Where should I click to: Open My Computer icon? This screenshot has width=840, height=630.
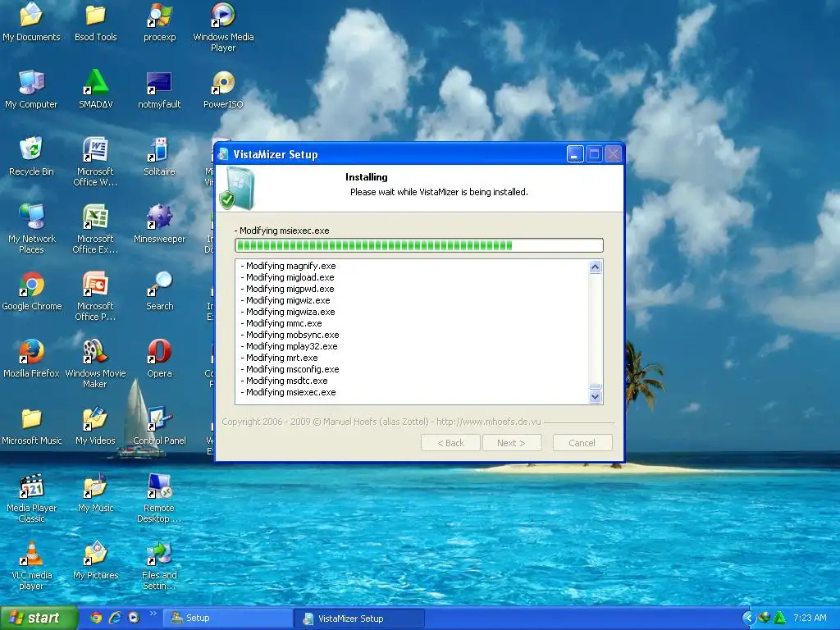31,89
